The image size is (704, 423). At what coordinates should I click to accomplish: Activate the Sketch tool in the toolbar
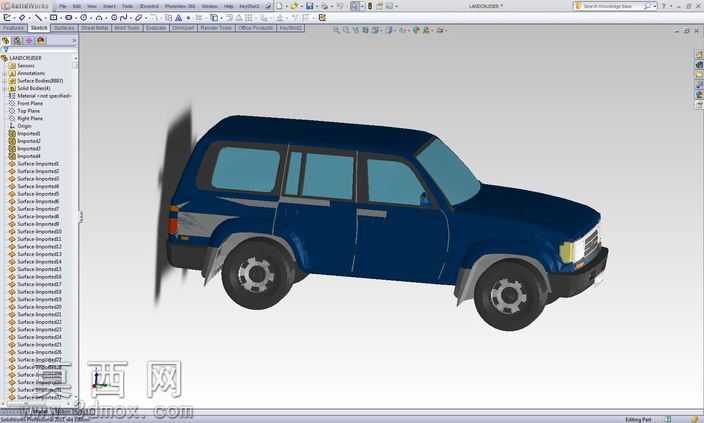click(x=7, y=18)
